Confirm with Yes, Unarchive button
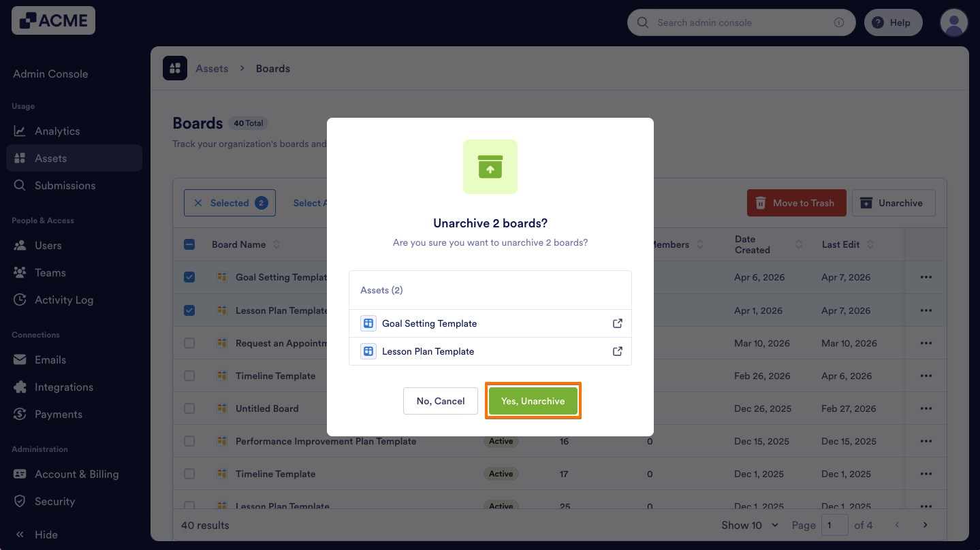The width and height of the screenshot is (980, 550). (x=533, y=401)
